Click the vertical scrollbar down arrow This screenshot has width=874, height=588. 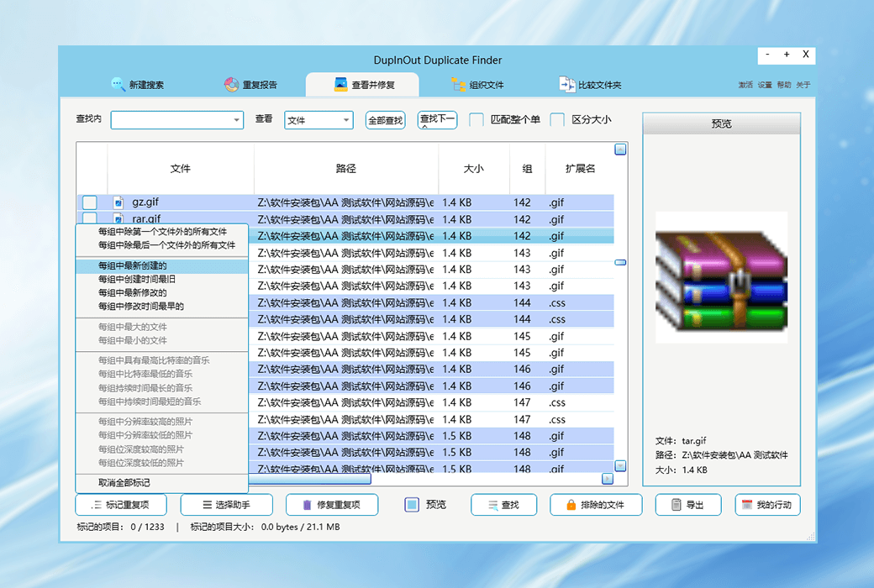click(620, 466)
